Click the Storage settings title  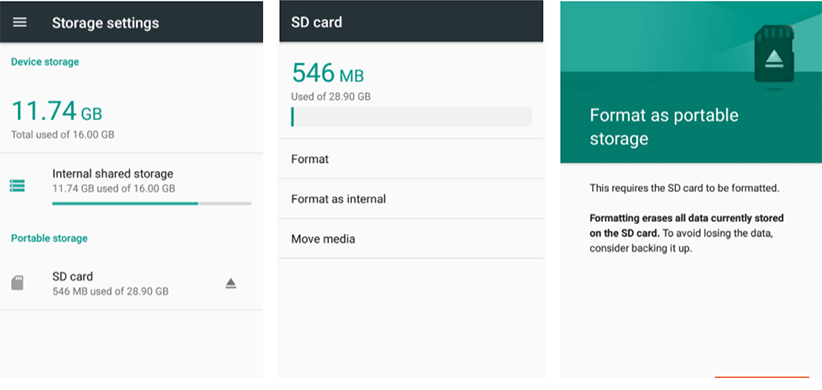click(x=105, y=23)
